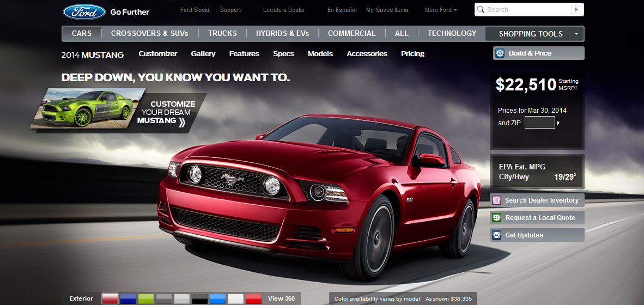The width and height of the screenshot is (644, 305).
Task: Click the ZIP code input field
Action: tap(539, 123)
